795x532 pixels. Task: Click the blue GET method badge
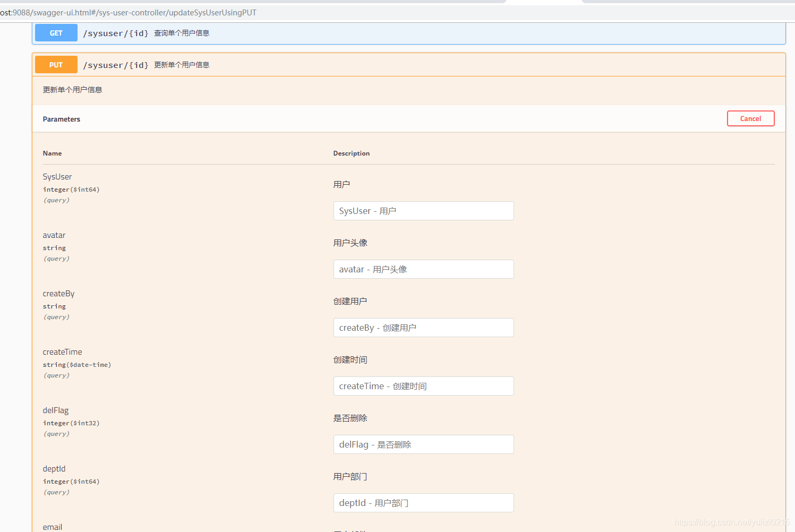(56, 33)
